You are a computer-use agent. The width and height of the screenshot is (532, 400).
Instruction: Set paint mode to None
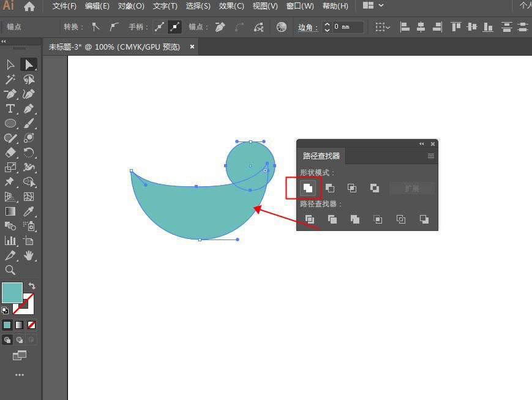point(32,325)
